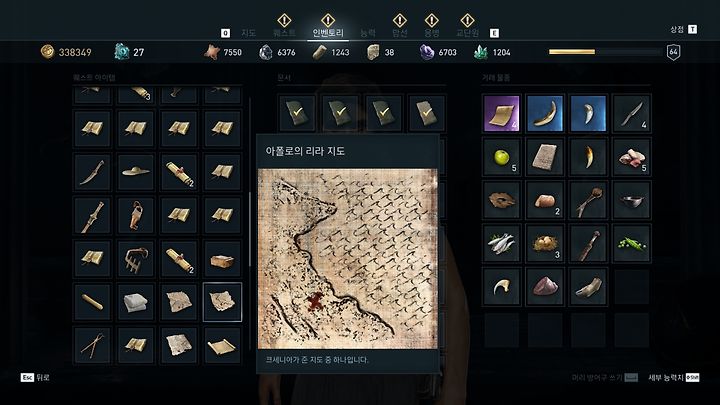Select the fourth checked document tablet
The width and height of the screenshot is (720, 405).
pyautogui.click(x=427, y=113)
